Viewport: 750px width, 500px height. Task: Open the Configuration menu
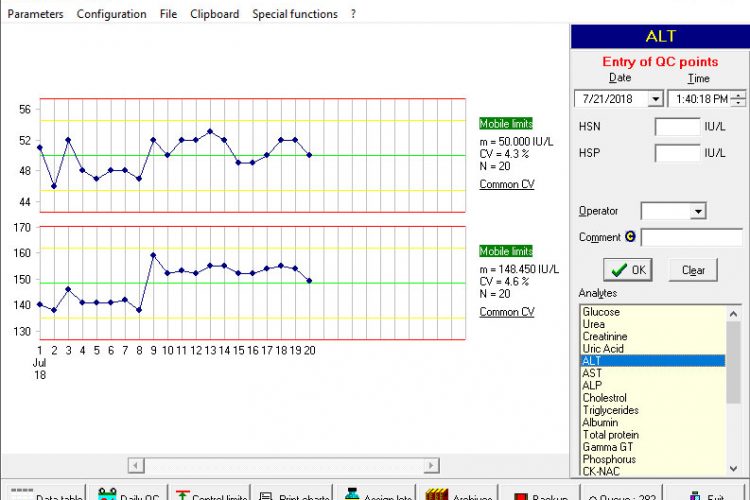[x=111, y=14]
